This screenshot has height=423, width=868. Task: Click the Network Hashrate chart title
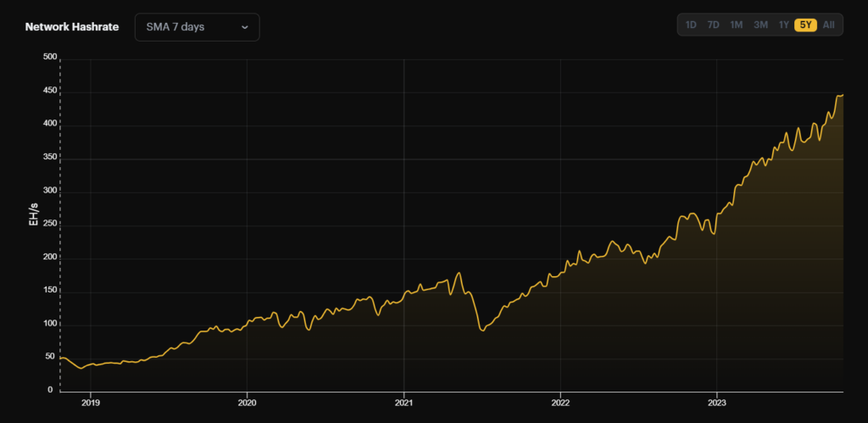pyautogui.click(x=72, y=27)
